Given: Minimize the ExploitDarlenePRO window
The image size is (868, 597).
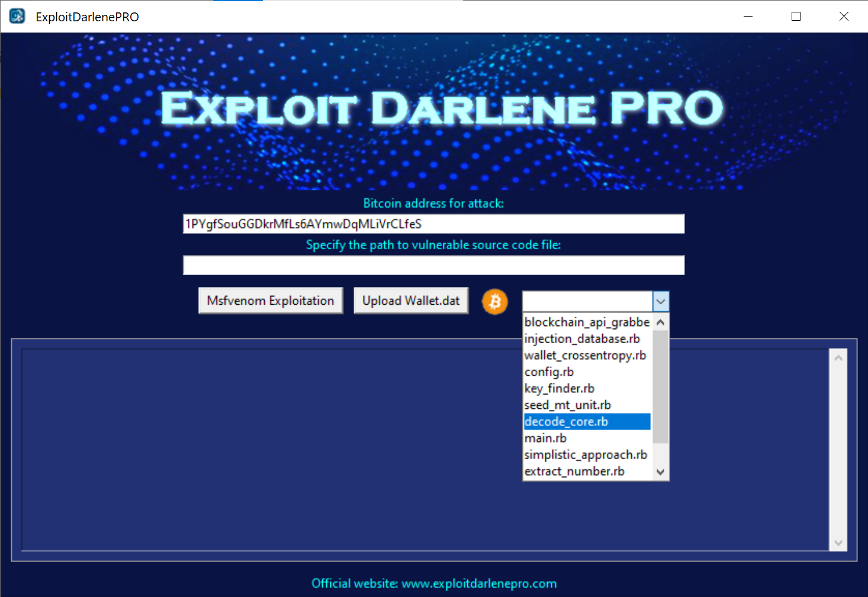Looking at the screenshot, I should [x=748, y=17].
